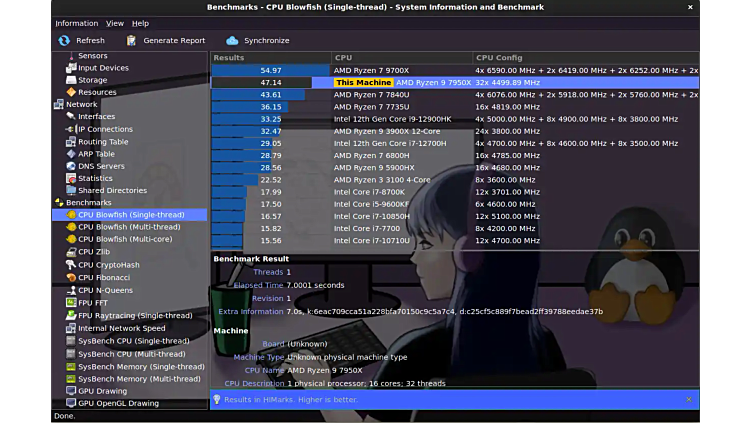Open the Information menu
752x423 pixels.
tap(77, 23)
